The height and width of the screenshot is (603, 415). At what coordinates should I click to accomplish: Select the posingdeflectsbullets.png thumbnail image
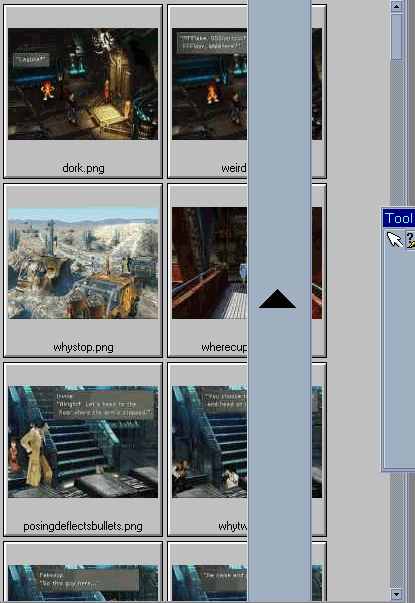click(83, 442)
